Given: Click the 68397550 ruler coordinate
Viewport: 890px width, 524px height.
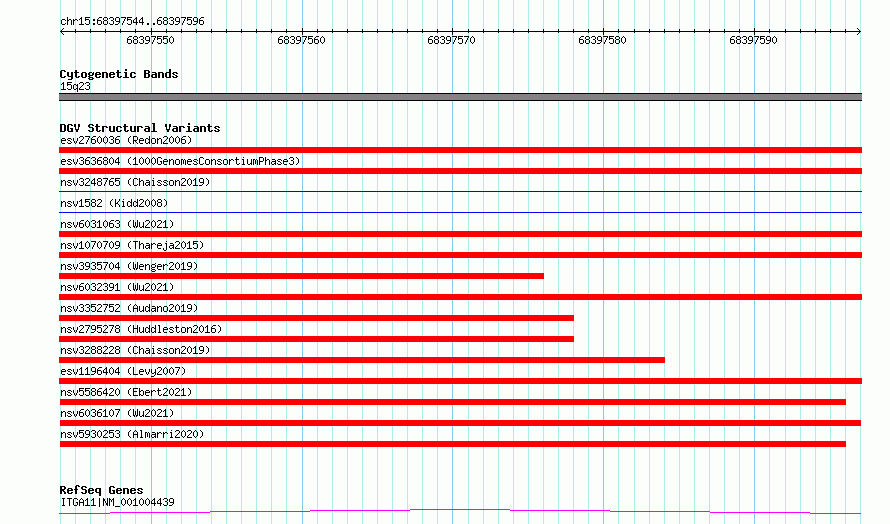Looking at the screenshot, I should coord(150,40).
